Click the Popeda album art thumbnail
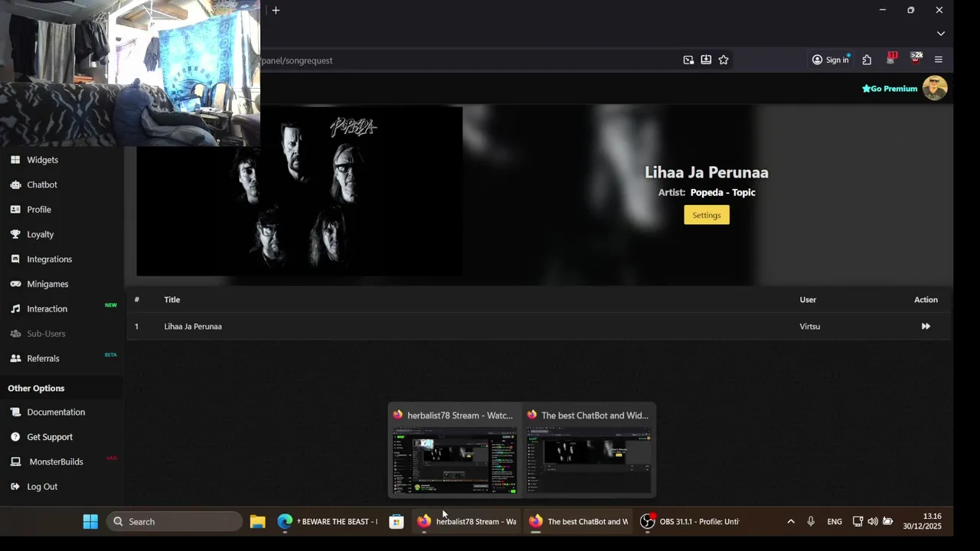This screenshot has width=980, height=551. [299, 191]
